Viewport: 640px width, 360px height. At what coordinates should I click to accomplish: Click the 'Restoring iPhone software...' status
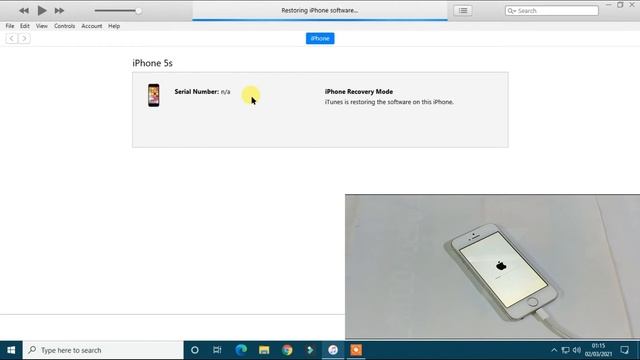click(x=320, y=10)
